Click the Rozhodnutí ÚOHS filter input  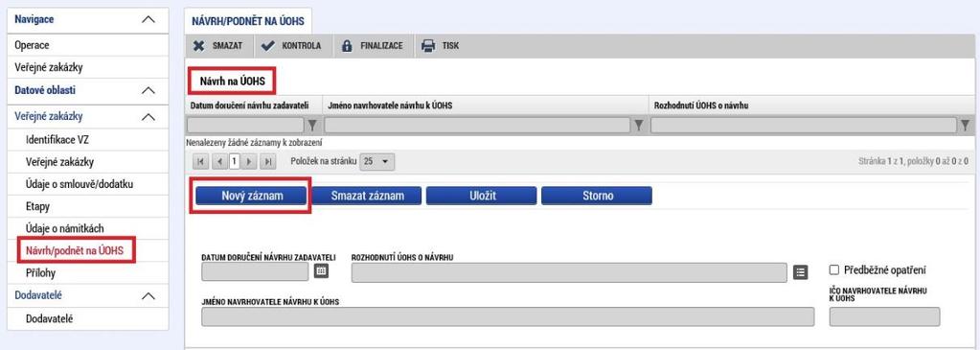tap(804, 126)
